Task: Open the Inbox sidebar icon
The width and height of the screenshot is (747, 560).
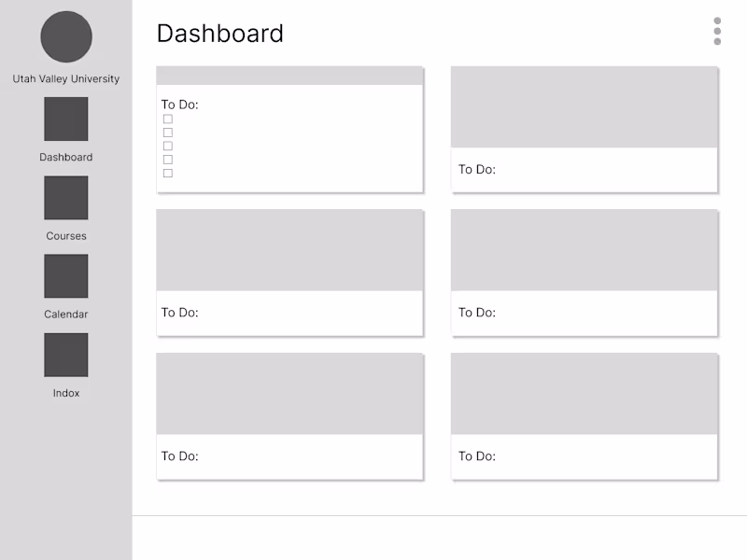Action: point(66,355)
